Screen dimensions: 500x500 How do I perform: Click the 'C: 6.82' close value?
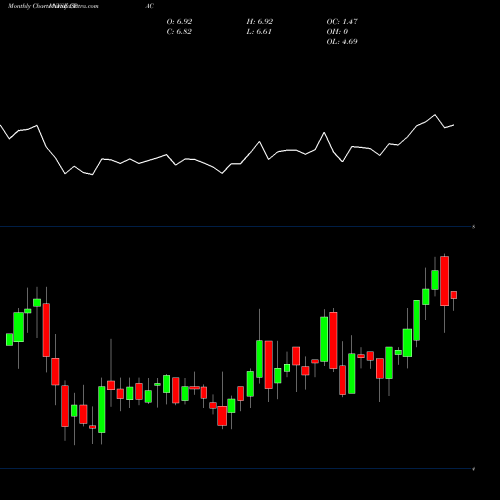coord(179,32)
